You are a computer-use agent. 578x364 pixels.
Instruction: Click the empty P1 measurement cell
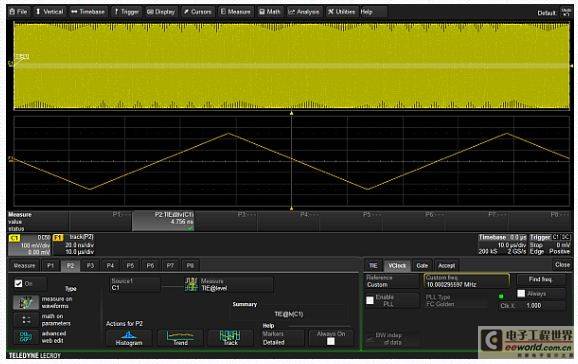click(101, 221)
